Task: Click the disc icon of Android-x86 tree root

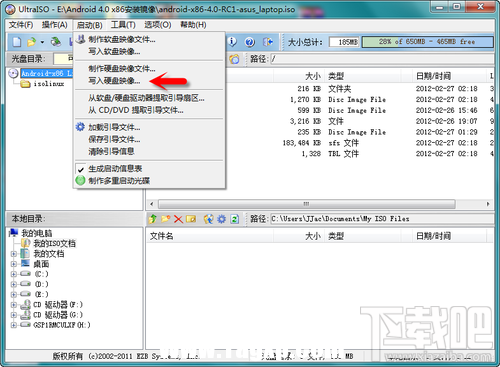Action: pos(13,73)
